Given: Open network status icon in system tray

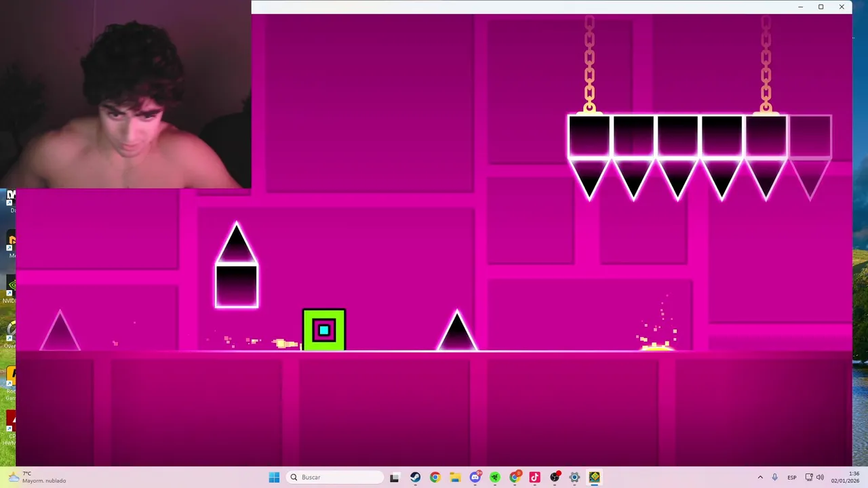Looking at the screenshot, I should [809, 477].
